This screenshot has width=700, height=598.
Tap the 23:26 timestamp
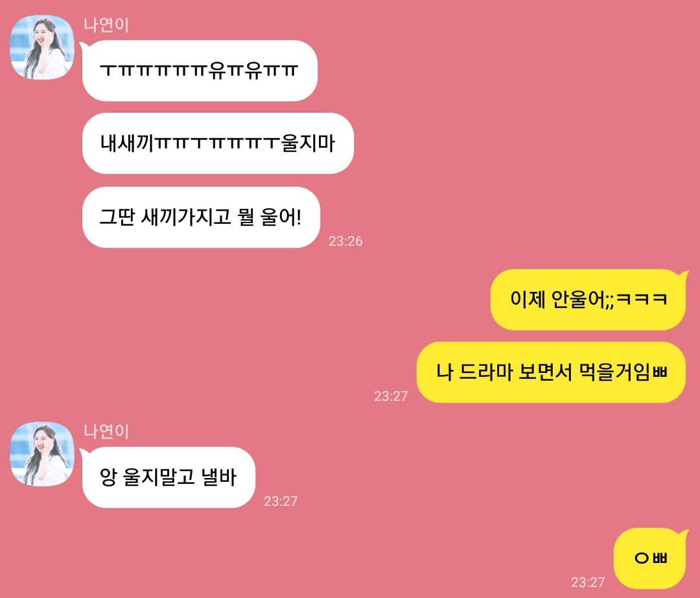tap(345, 241)
